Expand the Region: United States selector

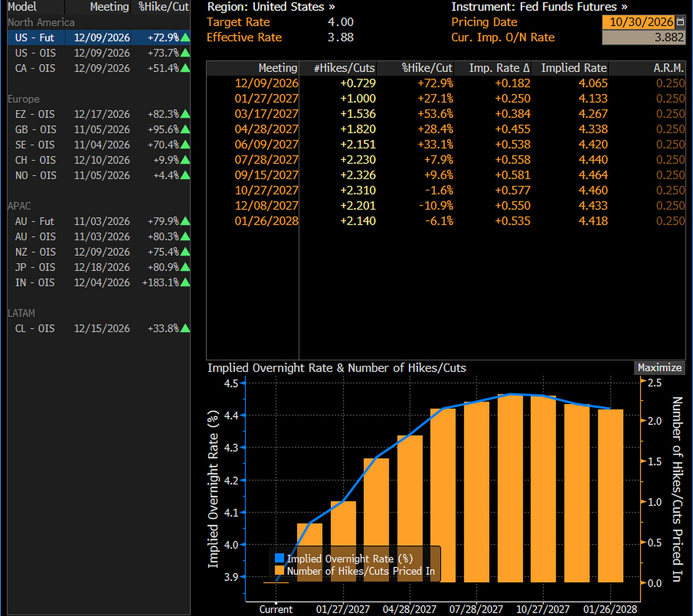tap(271, 7)
